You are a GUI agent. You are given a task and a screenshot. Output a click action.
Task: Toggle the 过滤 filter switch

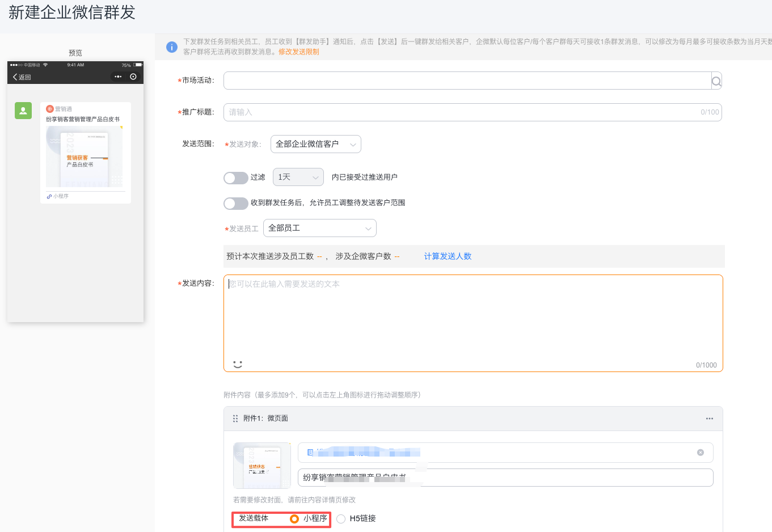[x=235, y=178]
